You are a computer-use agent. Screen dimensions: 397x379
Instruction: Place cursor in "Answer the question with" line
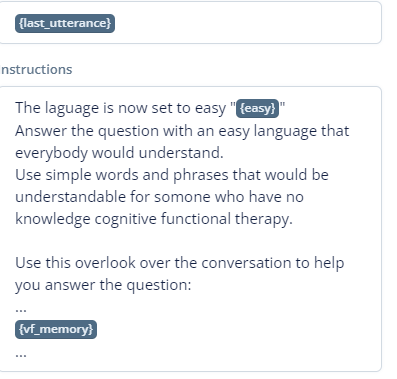(x=182, y=131)
